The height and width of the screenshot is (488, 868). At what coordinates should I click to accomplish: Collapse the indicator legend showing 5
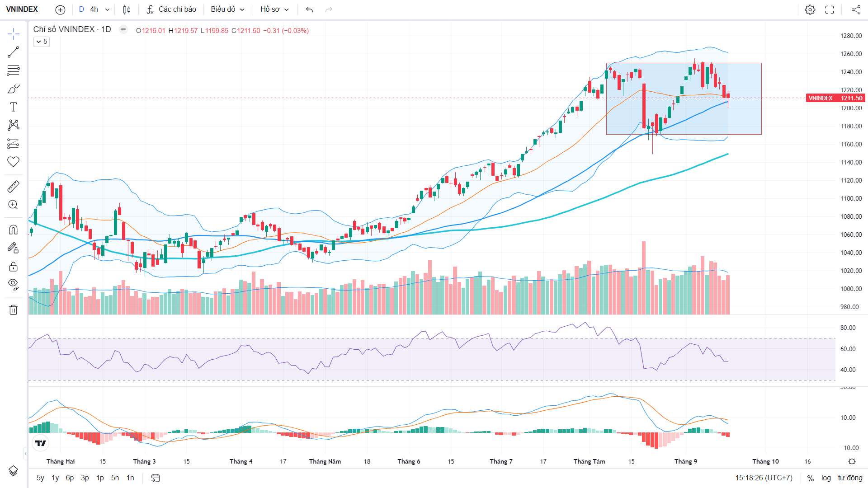tap(41, 42)
